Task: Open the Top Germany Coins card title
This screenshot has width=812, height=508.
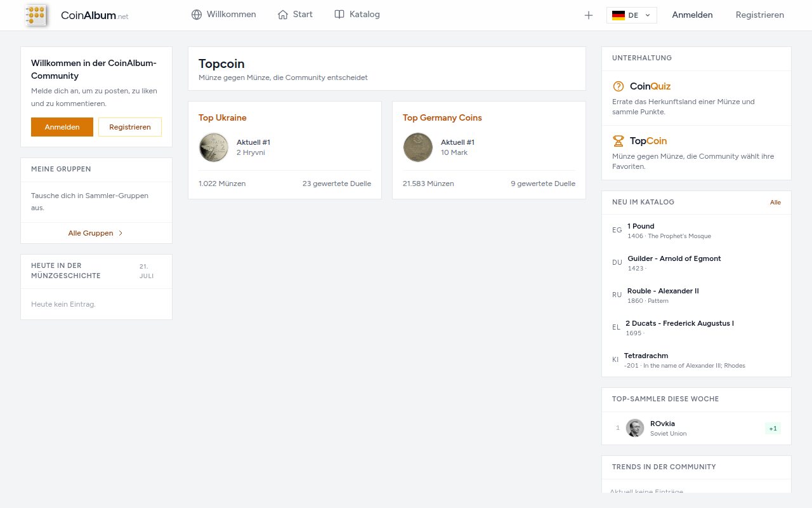Action: (442, 117)
